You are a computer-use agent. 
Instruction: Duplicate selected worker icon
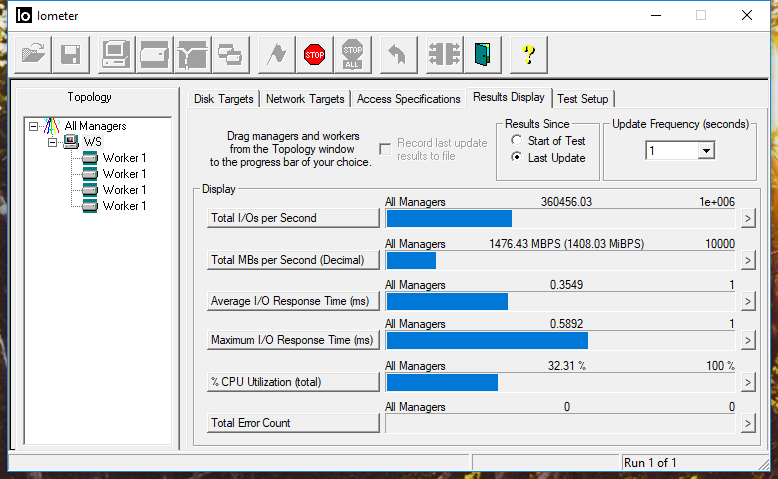tap(231, 55)
